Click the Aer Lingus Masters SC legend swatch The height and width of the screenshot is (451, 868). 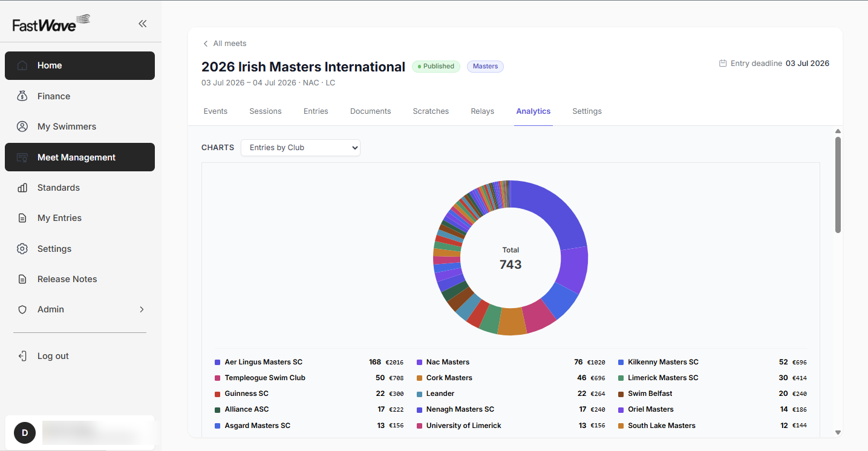pyautogui.click(x=218, y=362)
